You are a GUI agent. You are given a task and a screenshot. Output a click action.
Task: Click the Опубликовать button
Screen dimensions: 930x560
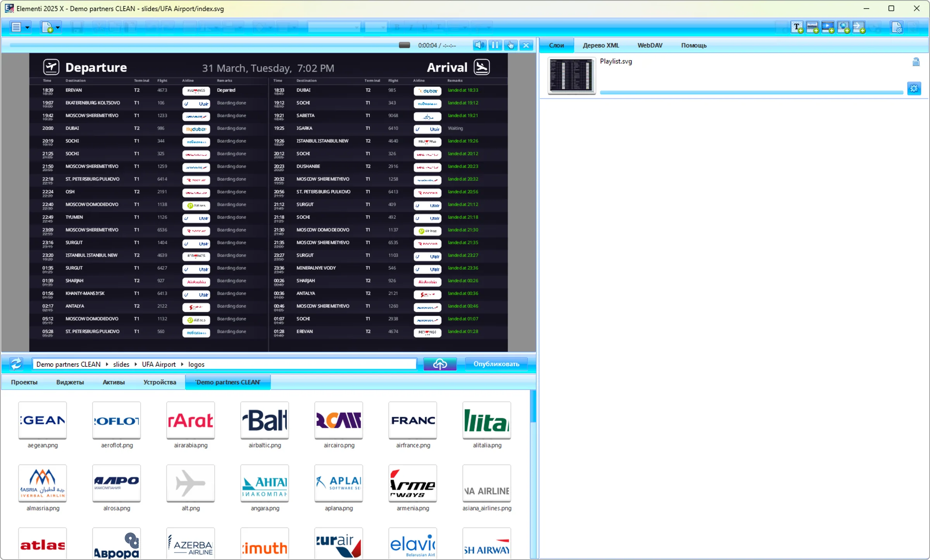[x=496, y=364]
